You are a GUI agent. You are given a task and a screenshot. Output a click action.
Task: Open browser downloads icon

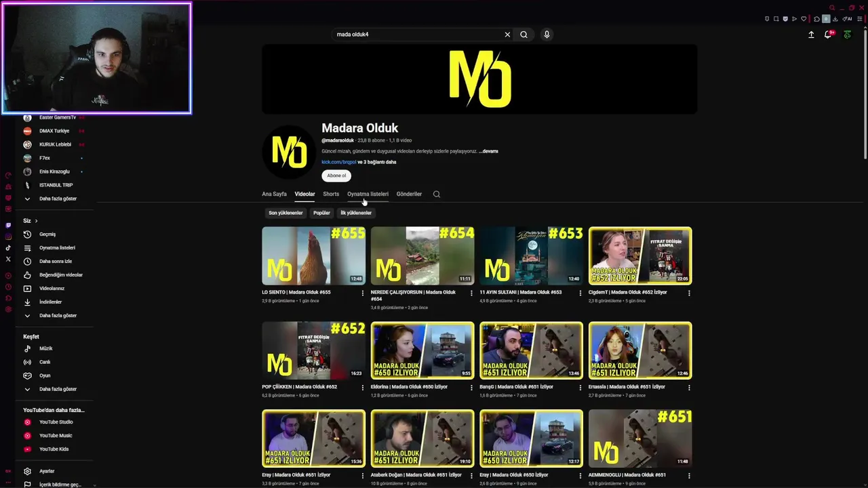click(x=835, y=19)
